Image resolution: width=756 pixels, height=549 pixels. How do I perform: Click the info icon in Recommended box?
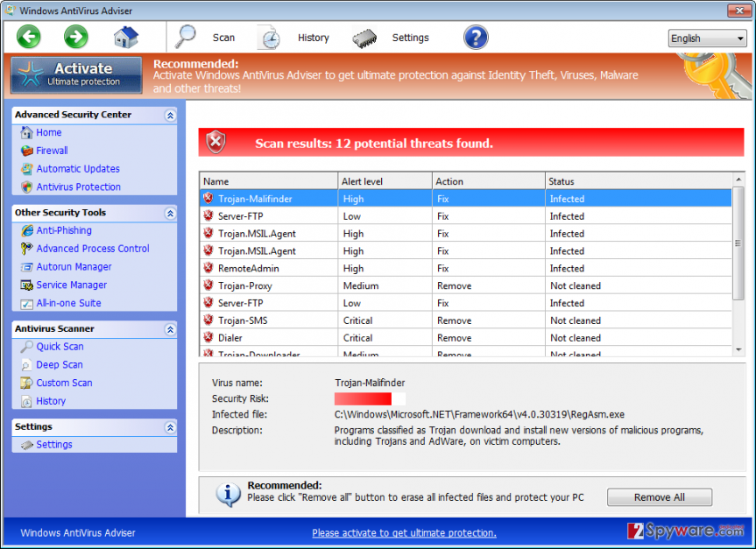tap(228, 495)
